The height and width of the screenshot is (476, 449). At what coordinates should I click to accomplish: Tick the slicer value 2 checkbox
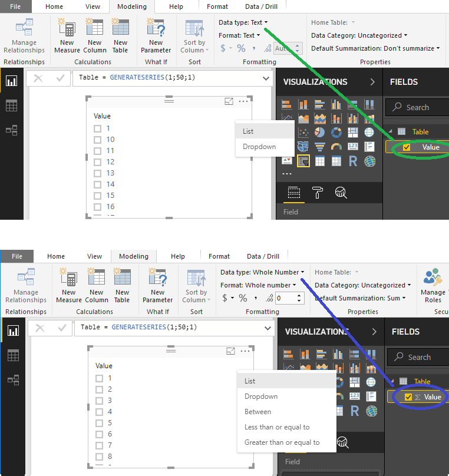(x=99, y=389)
